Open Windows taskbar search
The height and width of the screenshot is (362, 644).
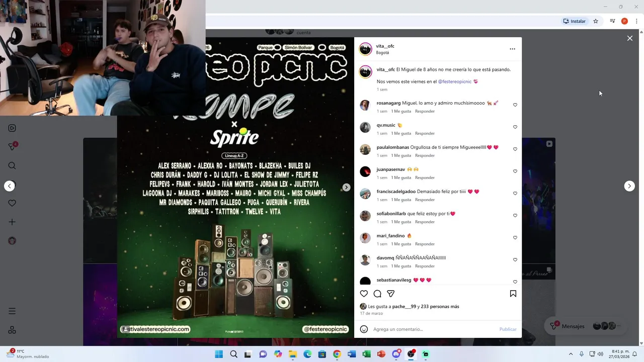[x=233, y=354]
